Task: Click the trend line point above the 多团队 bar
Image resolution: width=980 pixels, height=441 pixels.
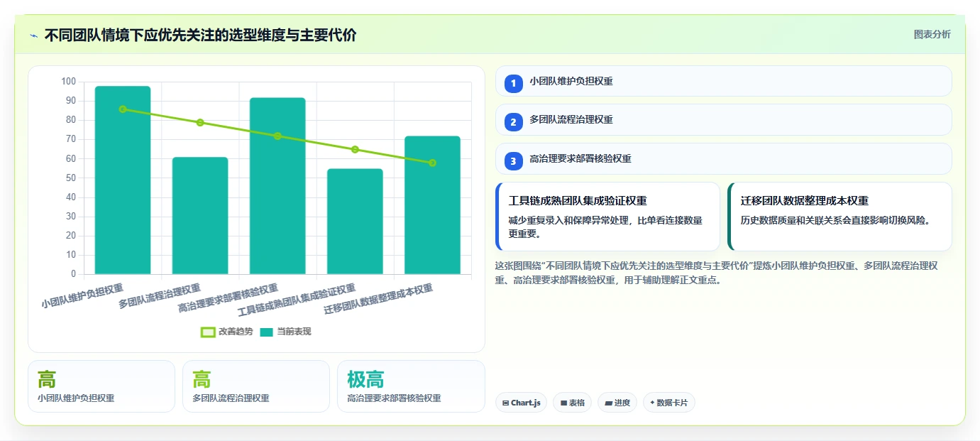Action: click(x=200, y=123)
